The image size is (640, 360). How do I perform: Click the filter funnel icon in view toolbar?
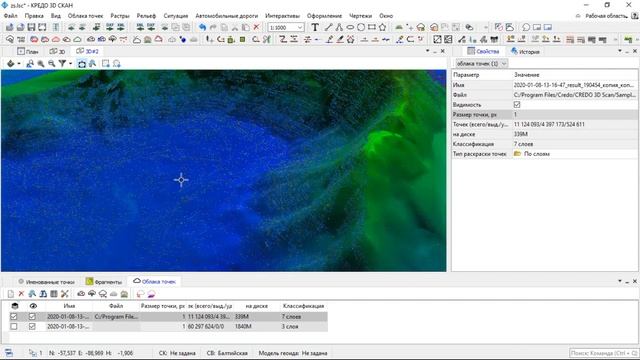pyautogui.click(x=62, y=64)
